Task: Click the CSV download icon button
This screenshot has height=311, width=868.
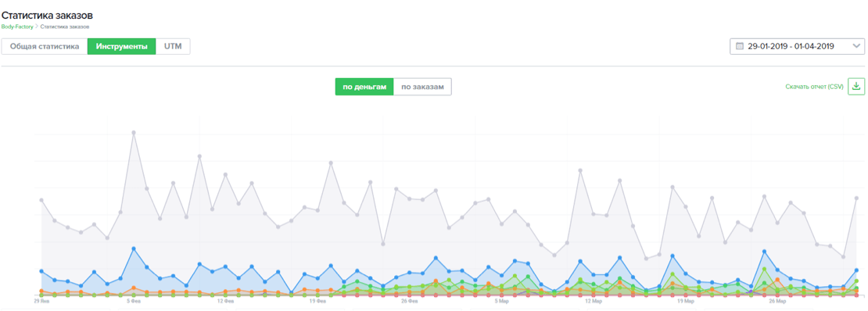Action: [x=855, y=86]
